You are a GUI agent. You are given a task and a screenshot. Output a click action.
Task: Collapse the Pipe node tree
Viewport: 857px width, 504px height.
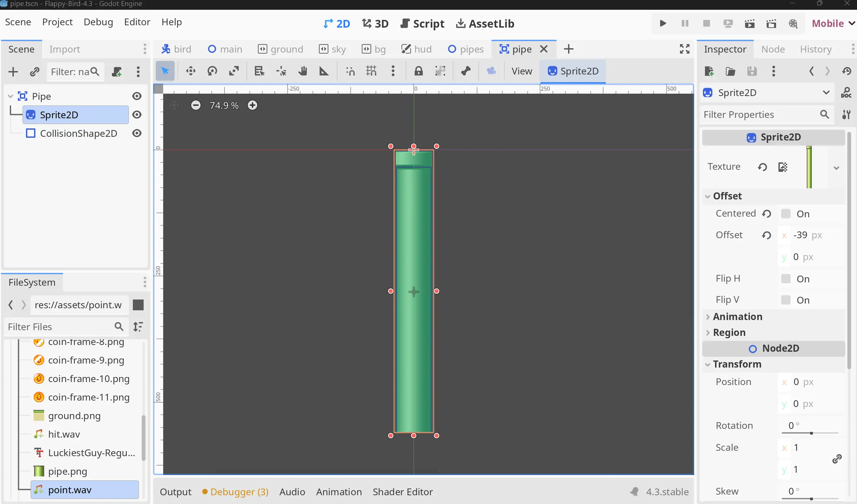(x=10, y=96)
